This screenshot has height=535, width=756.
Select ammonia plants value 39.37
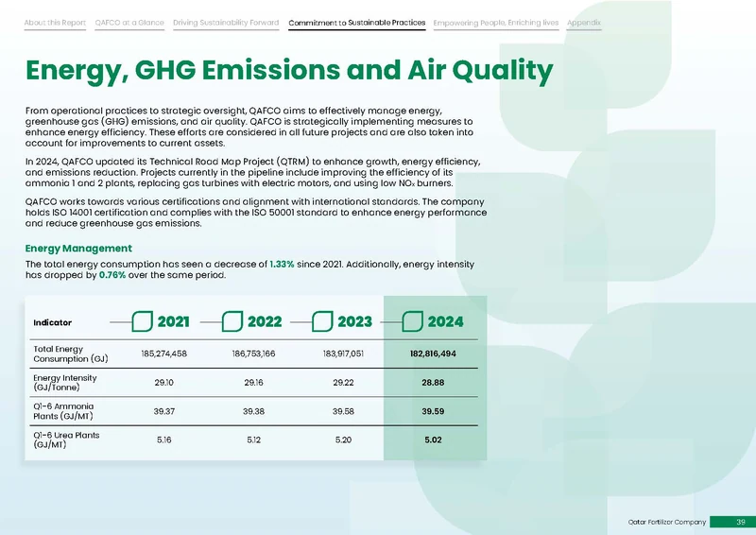tap(163, 411)
